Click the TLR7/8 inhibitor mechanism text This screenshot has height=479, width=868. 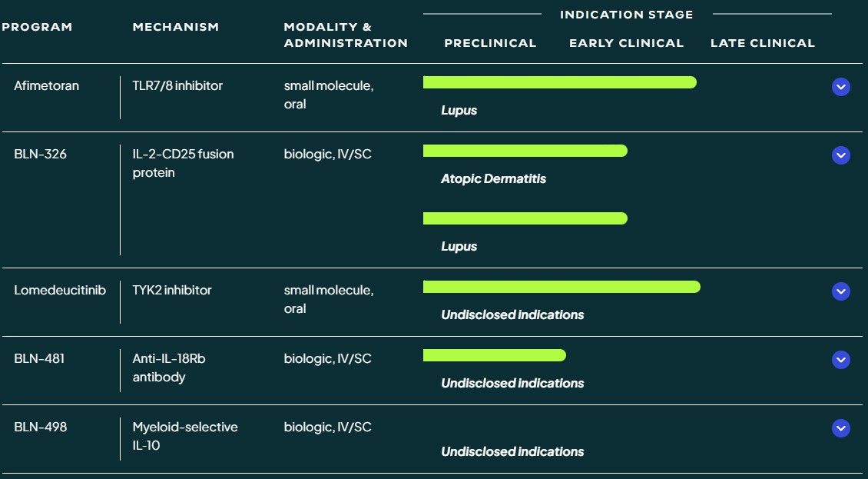click(x=177, y=86)
